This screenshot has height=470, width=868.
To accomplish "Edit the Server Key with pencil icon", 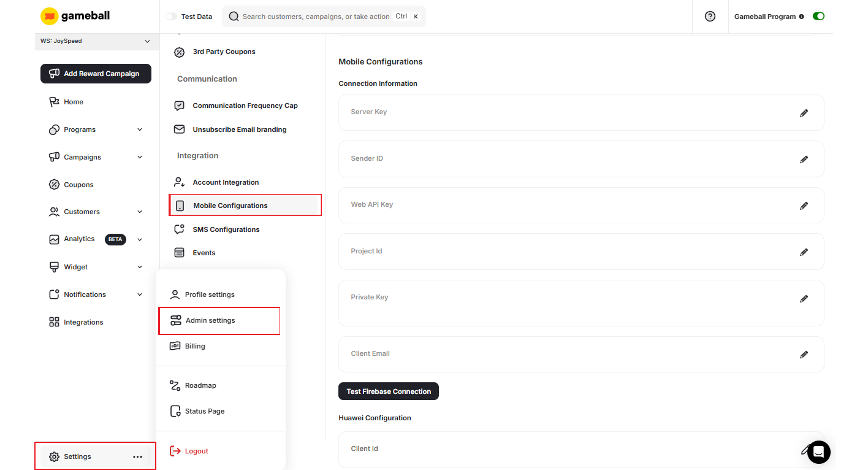I will point(804,112).
